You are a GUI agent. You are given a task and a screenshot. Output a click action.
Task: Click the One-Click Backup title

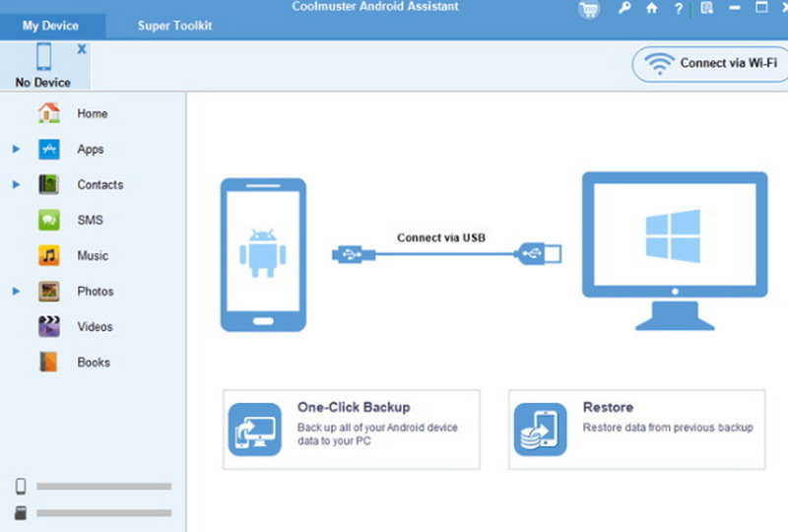(354, 407)
